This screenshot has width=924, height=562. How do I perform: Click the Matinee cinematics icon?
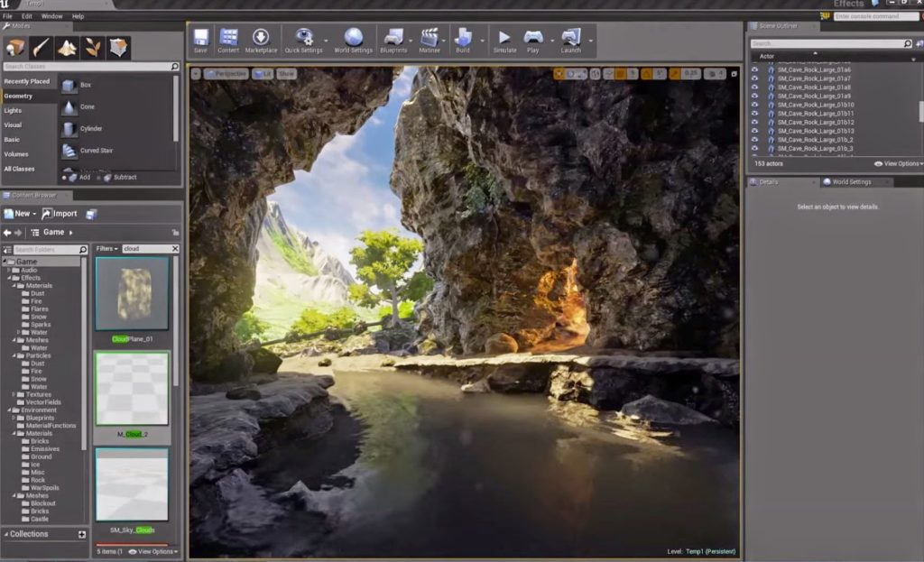point(430,38)
